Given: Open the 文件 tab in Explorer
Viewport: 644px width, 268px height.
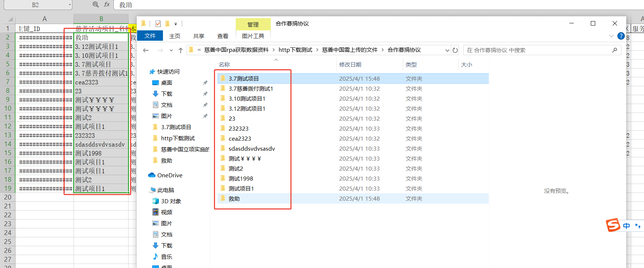Looking at the screenshot, I should (x=150, y=36).
